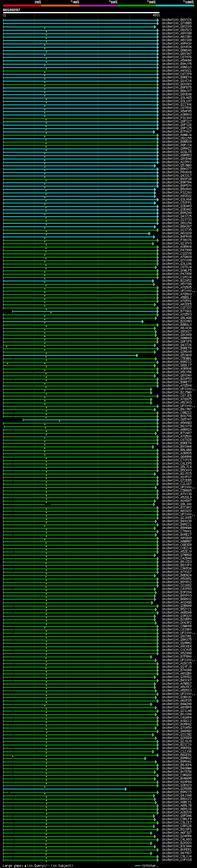Screen dimensions: 197x868
Task: Select the label UniRef100_Q92SN1
Action: tap(177, 636)
